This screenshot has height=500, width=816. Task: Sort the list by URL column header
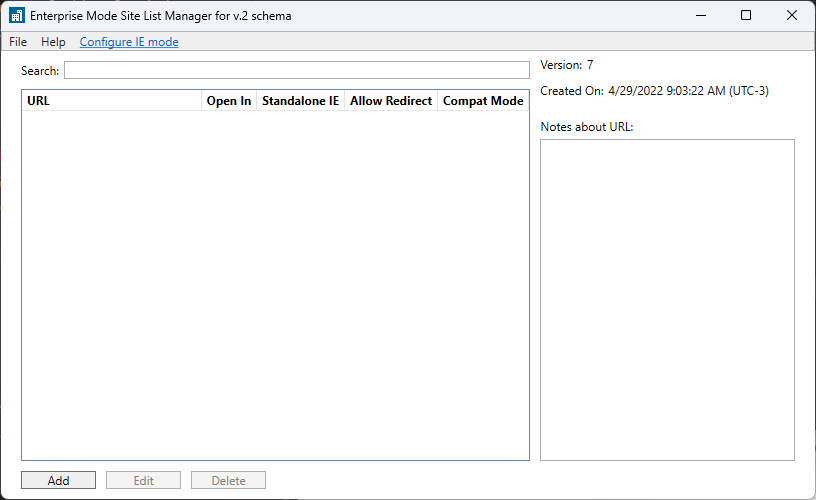111,101
